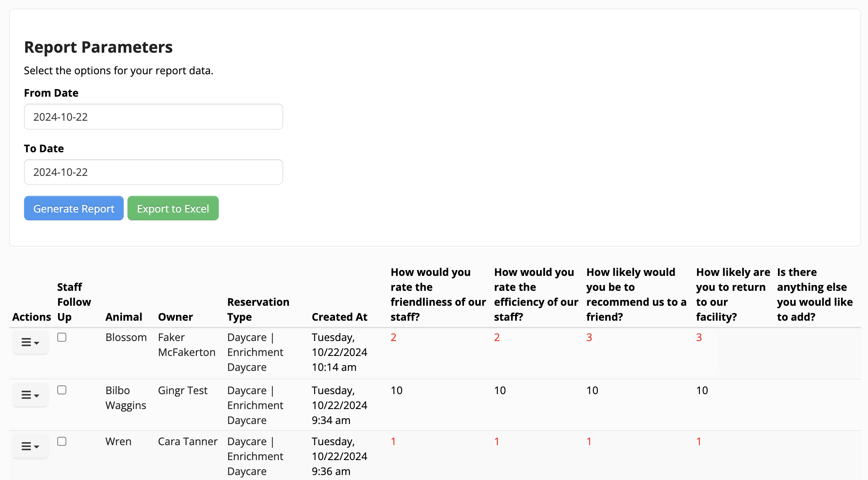Click the Animal column header

coord(124,317)
